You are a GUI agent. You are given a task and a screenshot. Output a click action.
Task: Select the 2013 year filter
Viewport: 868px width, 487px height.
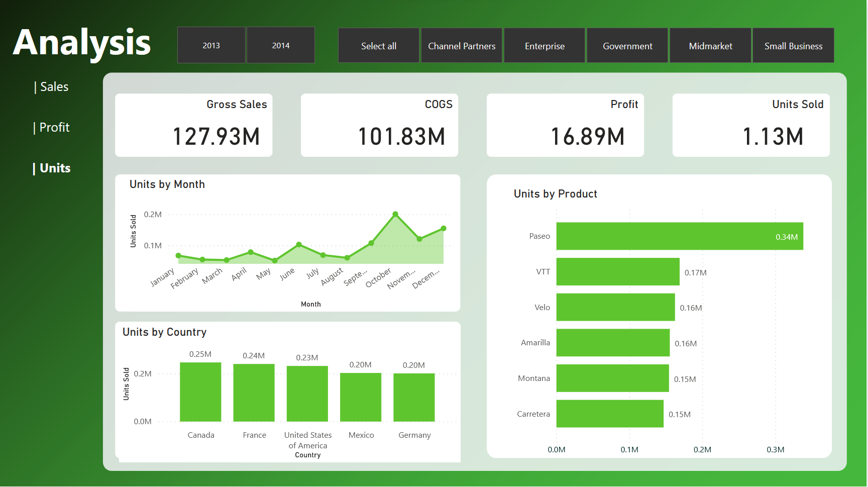click(211, 45)
